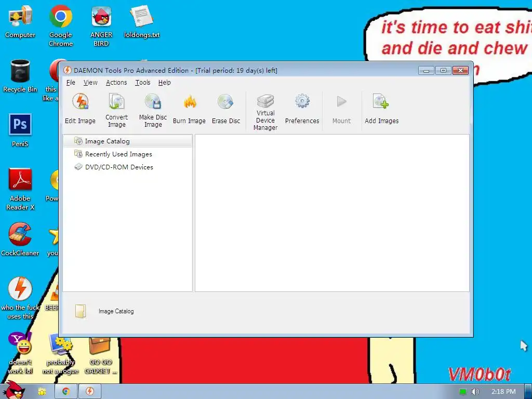The width and height of the screenshot is (532, 399).
Task: Open the Edit Image tool
Action: tap(81, 109)
